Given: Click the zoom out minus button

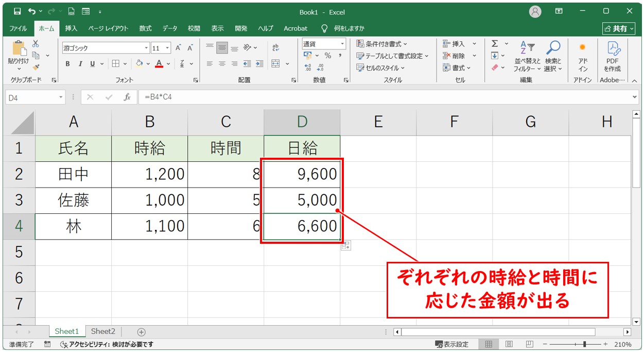Looking at the screenshot, I should (x=545, y=344).
